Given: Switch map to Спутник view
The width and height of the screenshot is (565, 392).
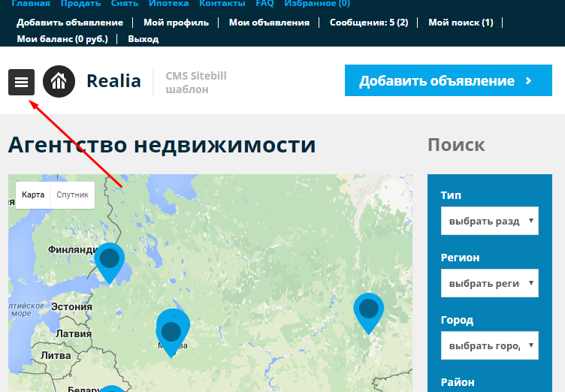Looking at the screenshot, I should pos(72,195).
